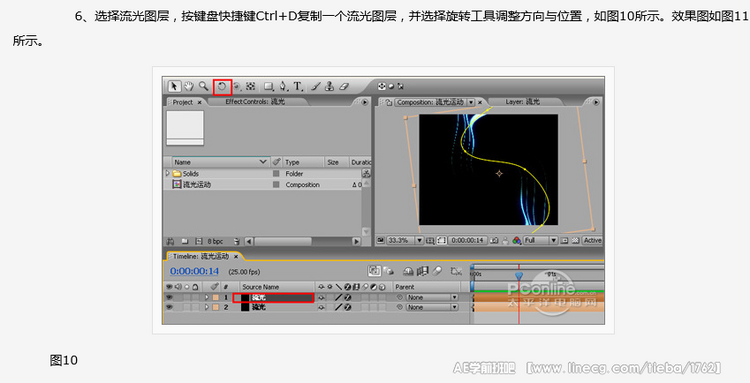The image size is (750, 383).
Task: Expand the Solids folder
Action: 167,174
